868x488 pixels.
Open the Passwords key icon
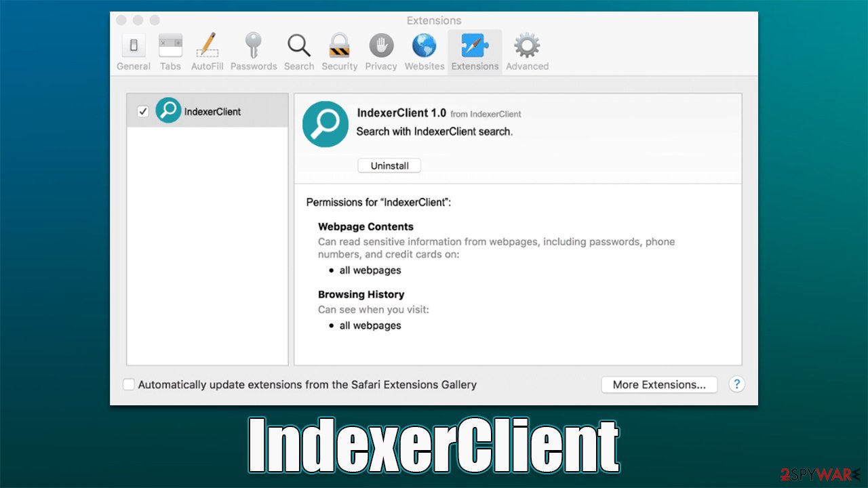tap(254, 45)
